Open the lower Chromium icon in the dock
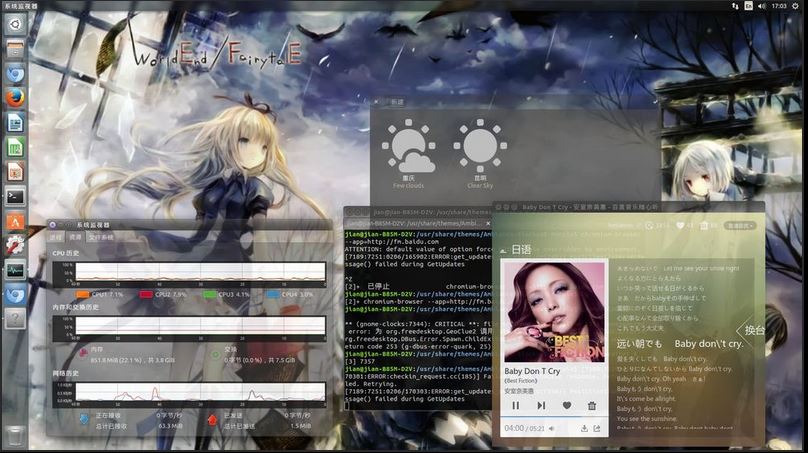The image size is (808, 453). [x=15, y=295]
